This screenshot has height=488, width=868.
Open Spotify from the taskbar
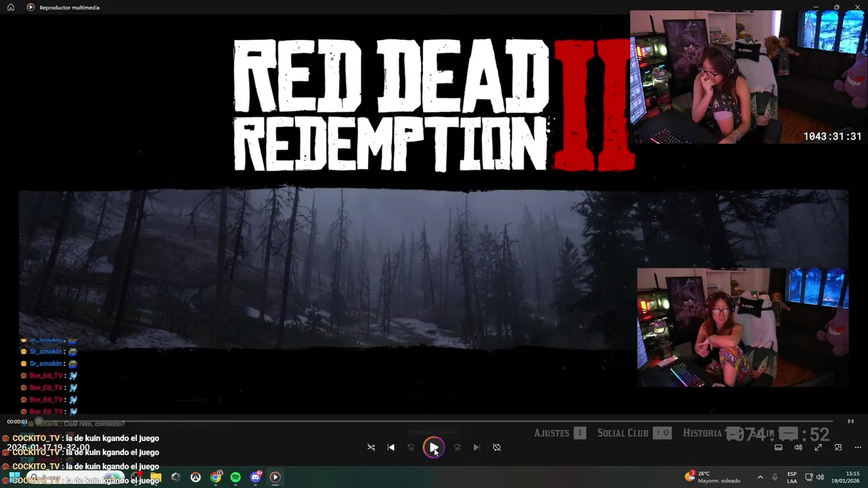coord(235,477)
